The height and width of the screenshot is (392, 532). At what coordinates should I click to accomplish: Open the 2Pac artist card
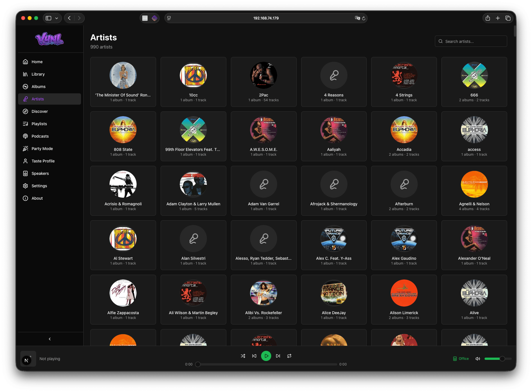click(x=264, y=82)
